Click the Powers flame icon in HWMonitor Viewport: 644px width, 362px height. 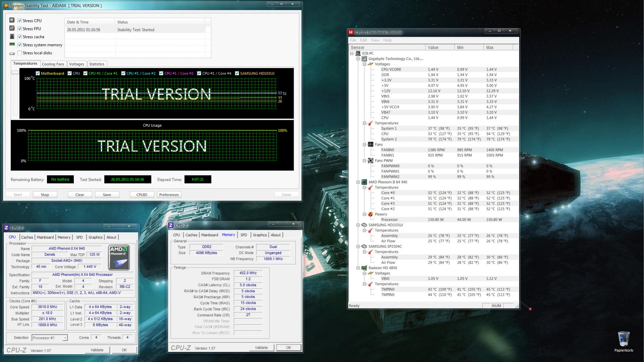click(x=370, y=214)
